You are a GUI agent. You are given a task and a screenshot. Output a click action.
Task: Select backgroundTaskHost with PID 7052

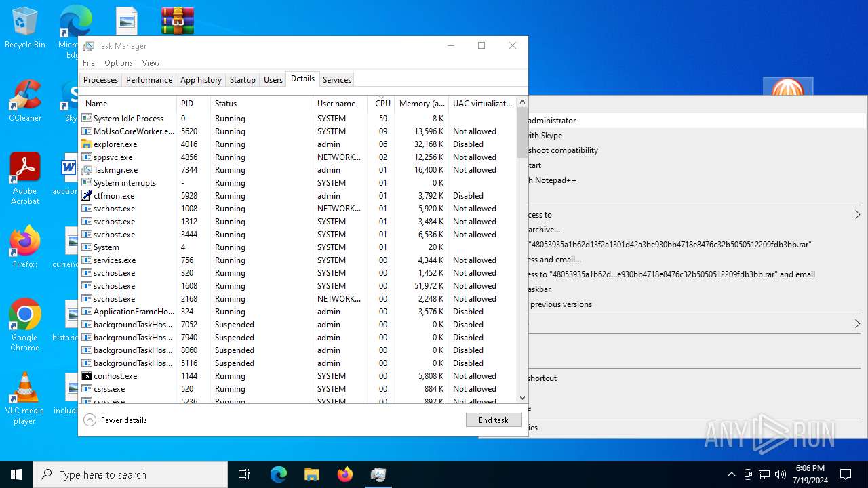coord(298,325)
